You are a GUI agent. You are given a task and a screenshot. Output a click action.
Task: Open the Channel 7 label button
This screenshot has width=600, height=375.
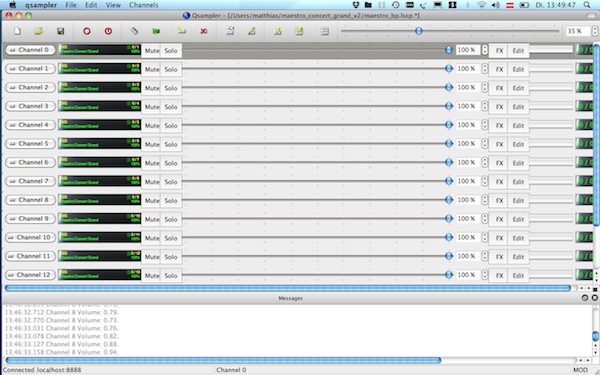coord(30,181)
